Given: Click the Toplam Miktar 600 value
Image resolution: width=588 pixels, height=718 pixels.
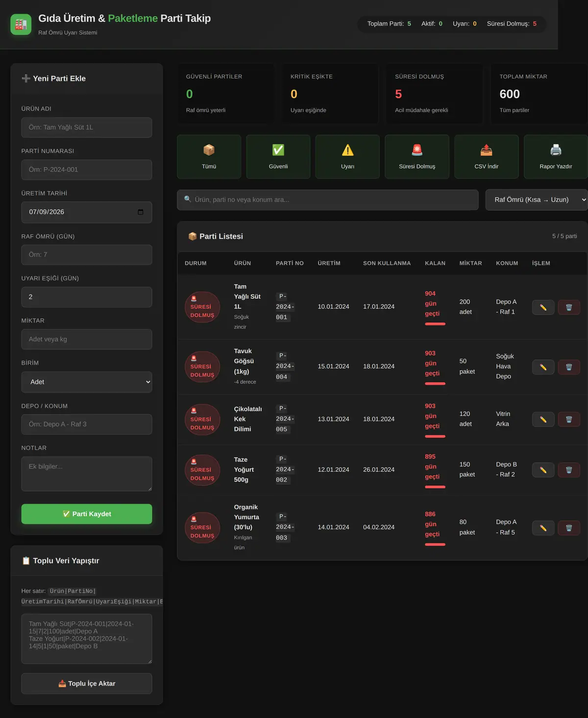Looking at the screenshot, I should [x=510, y=94].
